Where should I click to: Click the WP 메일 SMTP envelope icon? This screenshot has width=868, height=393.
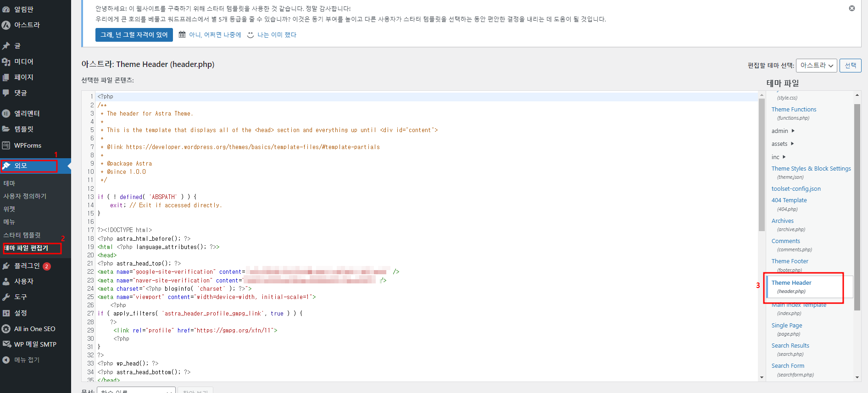point(6,344)
